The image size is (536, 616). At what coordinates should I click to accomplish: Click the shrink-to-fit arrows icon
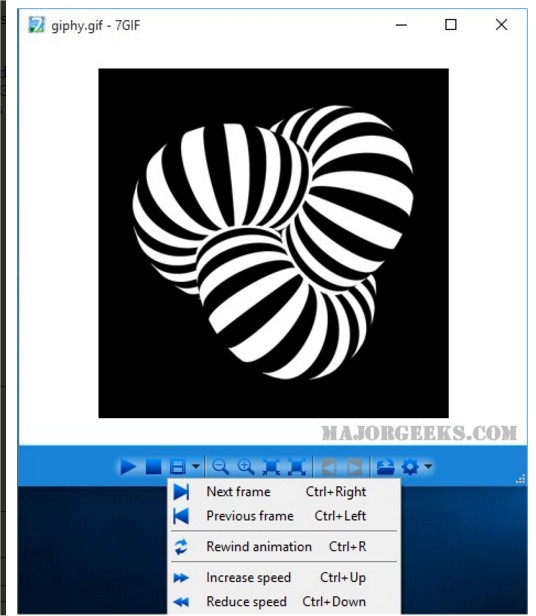click(272, 467)
